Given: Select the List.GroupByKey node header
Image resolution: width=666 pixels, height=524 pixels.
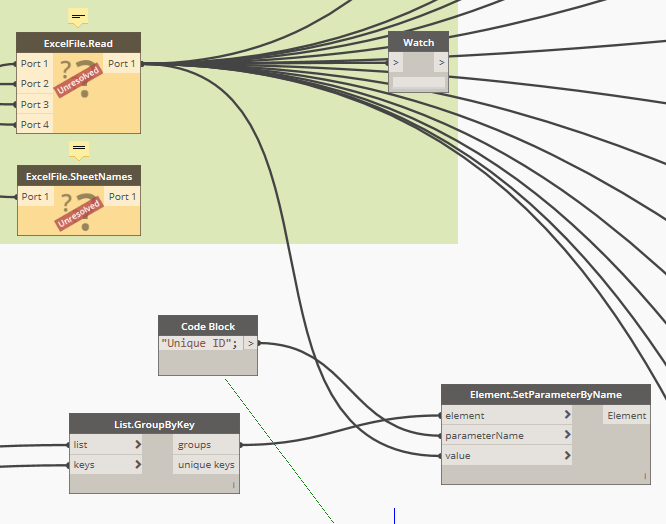Looking at the screenshot, I should [155, 424].
